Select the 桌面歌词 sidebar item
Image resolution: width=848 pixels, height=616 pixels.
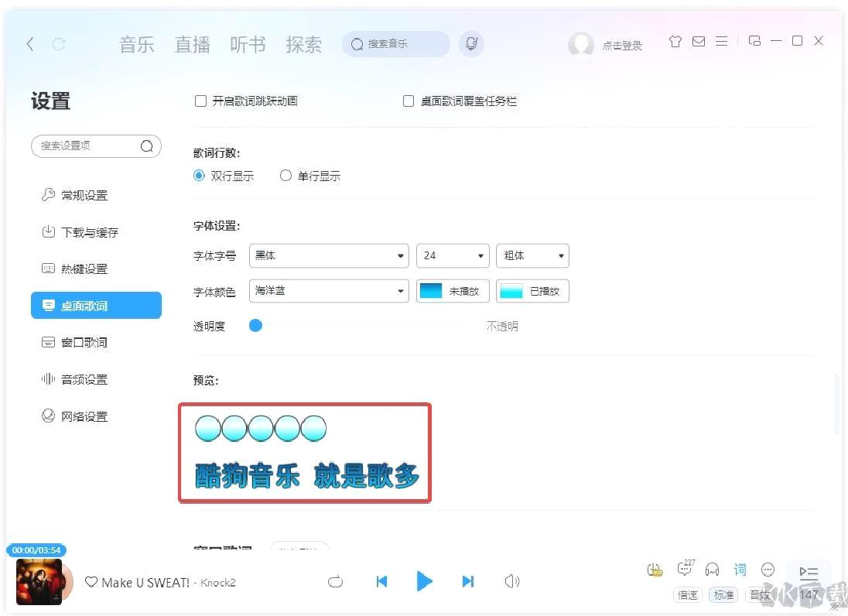click(96, 306)
